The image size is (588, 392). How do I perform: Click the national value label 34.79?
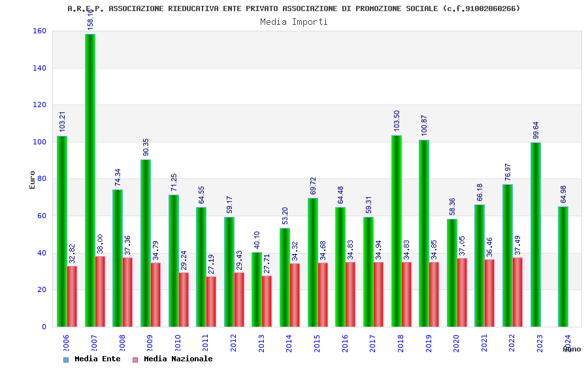click(x=155, y=251)
